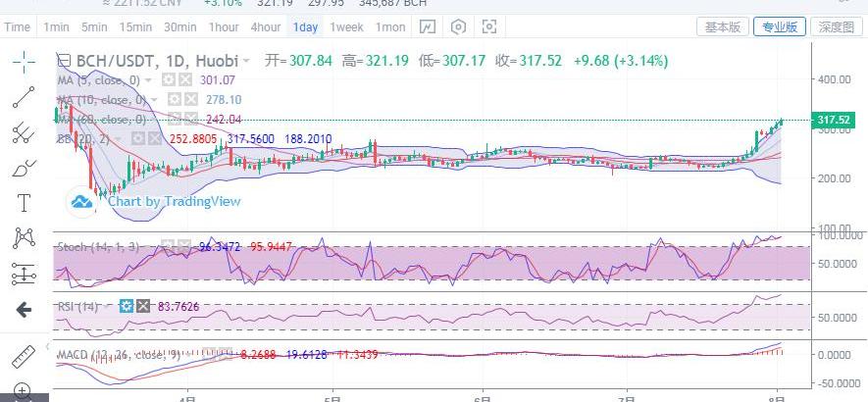Switch to 基本版 basic view
The width and height of the screenshot is (868, 402).
(723, 26)
